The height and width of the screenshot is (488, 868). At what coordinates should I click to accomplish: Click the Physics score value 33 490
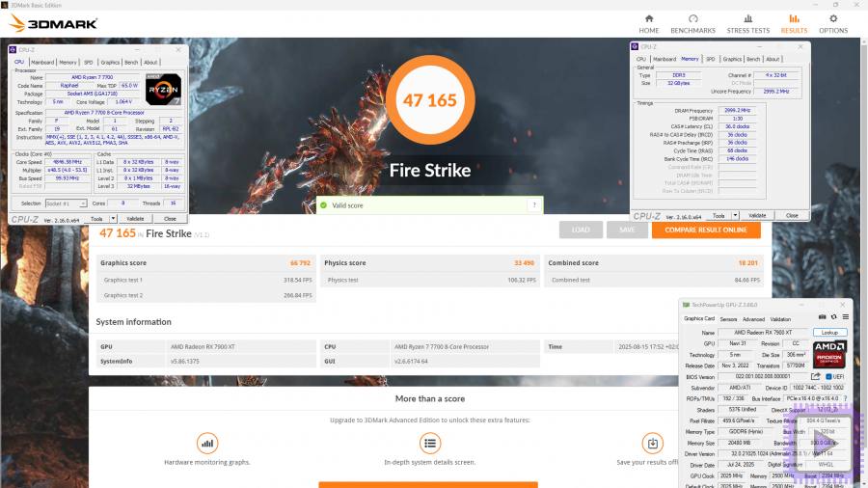tap(524, 263)
